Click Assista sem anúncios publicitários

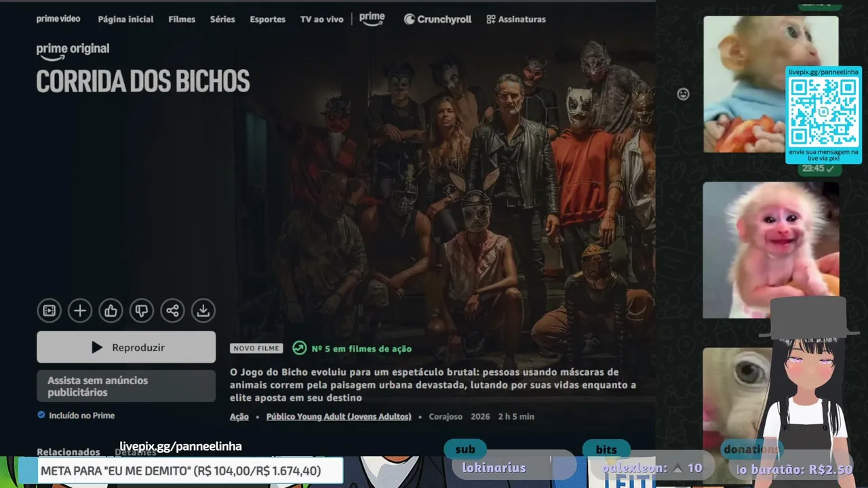click(x=126, y=386)
